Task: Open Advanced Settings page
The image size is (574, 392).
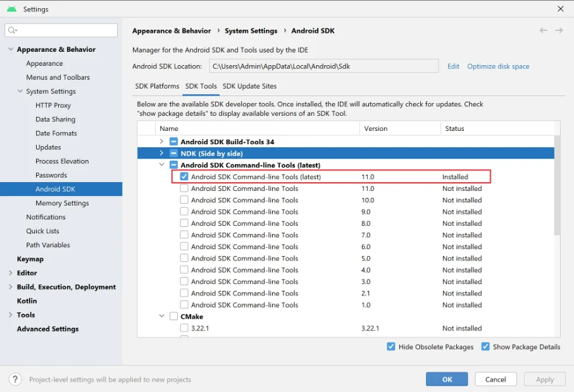Action: (x=47, y=329)
